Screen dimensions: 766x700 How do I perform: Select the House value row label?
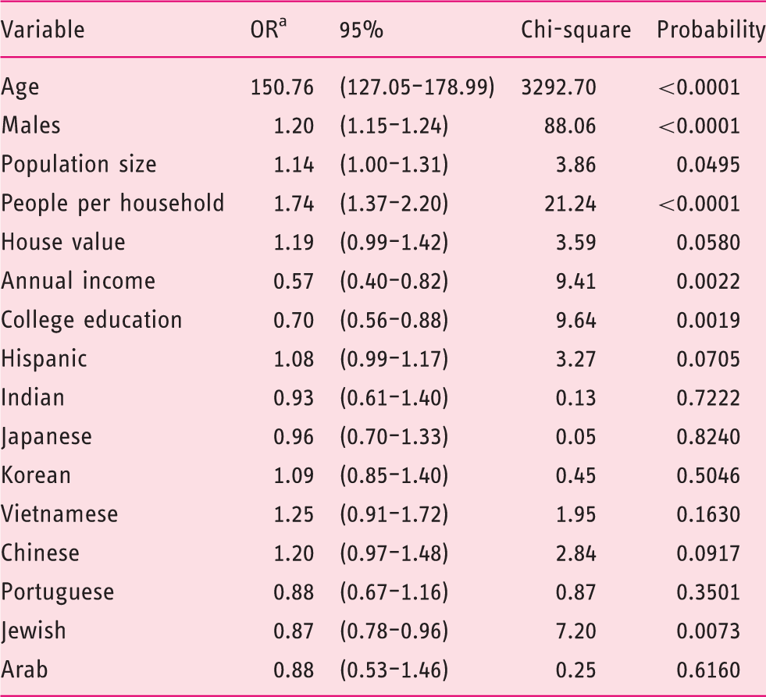coord(63,242)
